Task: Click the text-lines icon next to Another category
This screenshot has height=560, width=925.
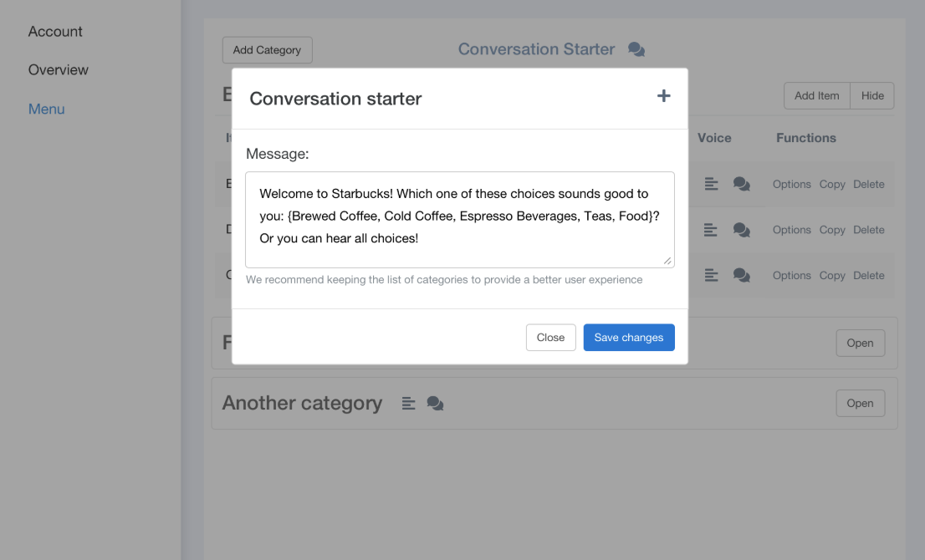Action: click(x=408, y=403)
